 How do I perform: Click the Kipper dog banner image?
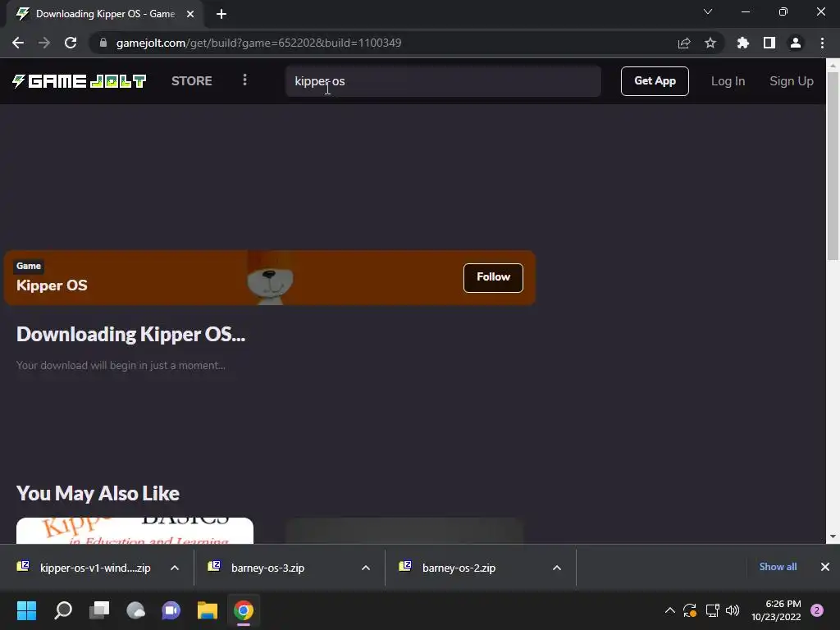[x=270, y=278]
